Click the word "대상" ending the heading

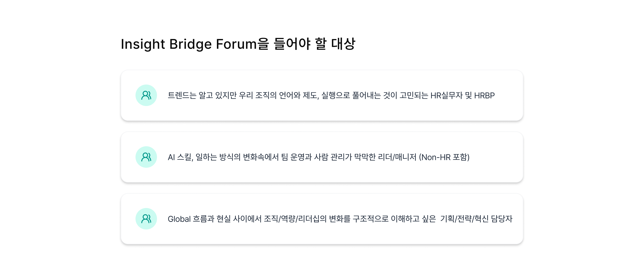tap(343, 44)
